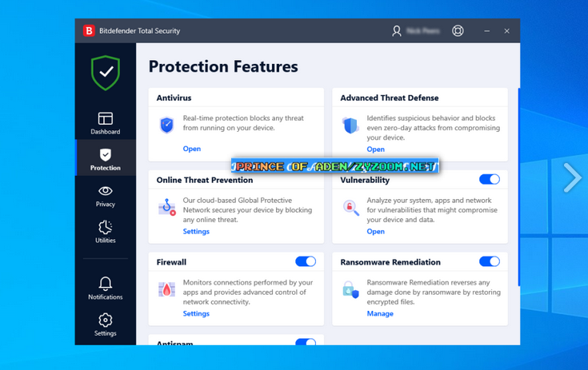Image resolution: width=588 pixels, height=370 pixels.
Task: Click the Vulnerability magnifier lock icon
Action: (x=351, y=208)
